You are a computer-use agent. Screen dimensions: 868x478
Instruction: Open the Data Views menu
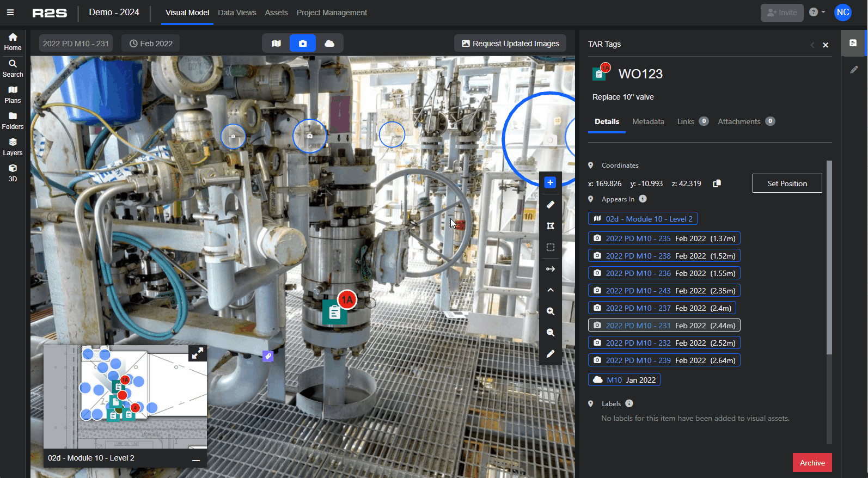[237, 13]
